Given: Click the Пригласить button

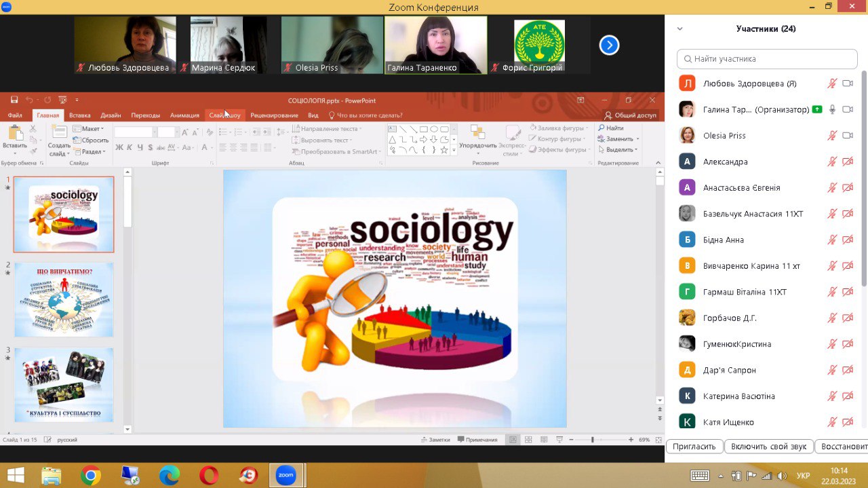Looking at the screenshot, I should (694, 447).
